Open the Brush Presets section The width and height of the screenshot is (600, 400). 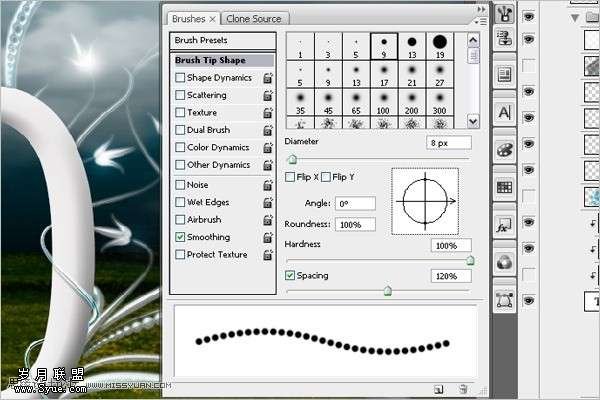coord(223,40)
